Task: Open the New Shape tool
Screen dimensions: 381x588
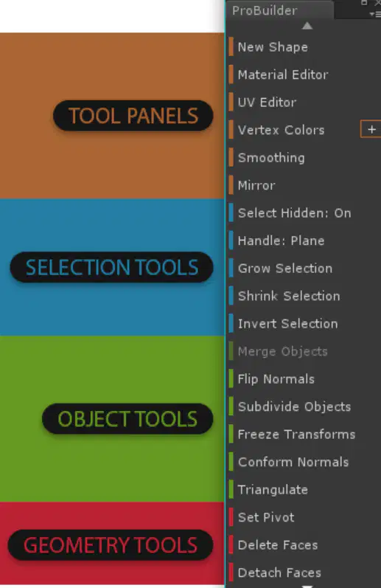Action: pos(273,47)
